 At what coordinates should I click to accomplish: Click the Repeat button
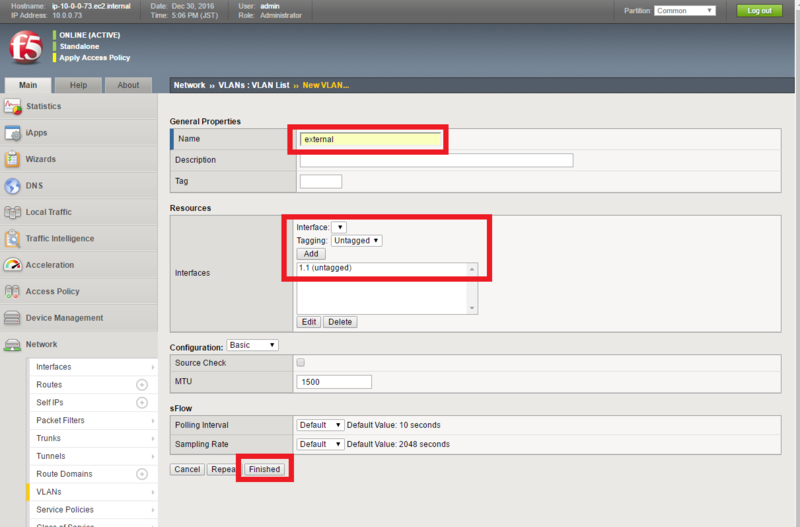tap(223, 469)
